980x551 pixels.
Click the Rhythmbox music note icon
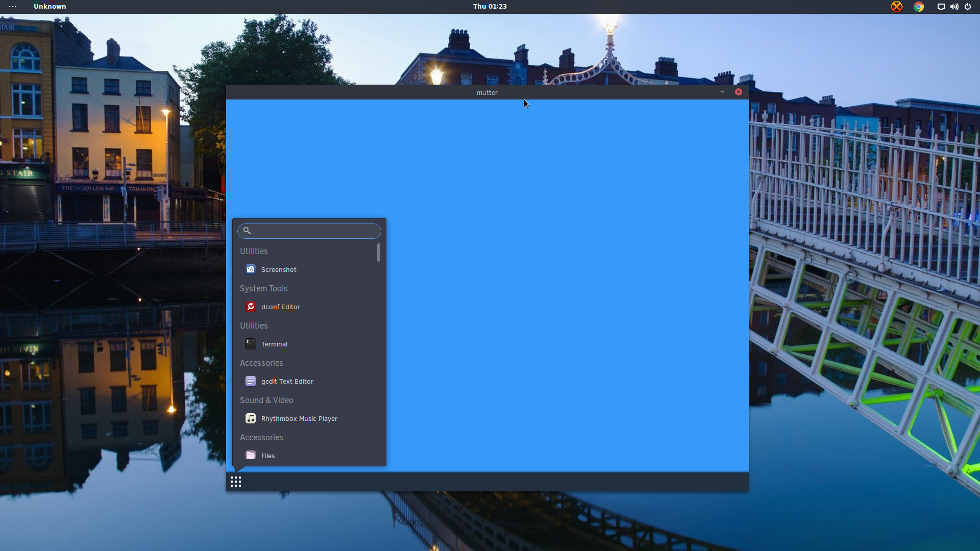[x=251, y=418]
